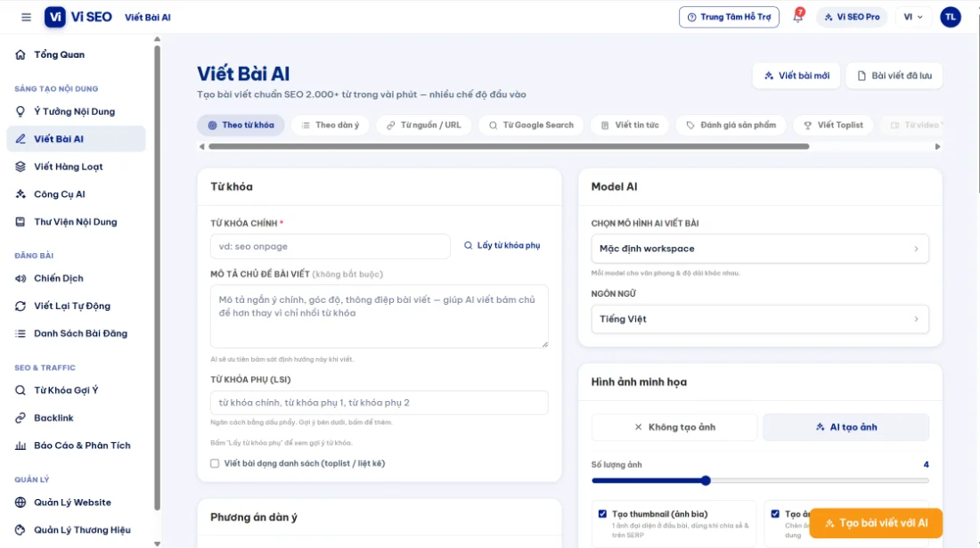Open Bài viết đã lưu
The width and height of the screenshot is (980, 548).
(x=894, y=76)
